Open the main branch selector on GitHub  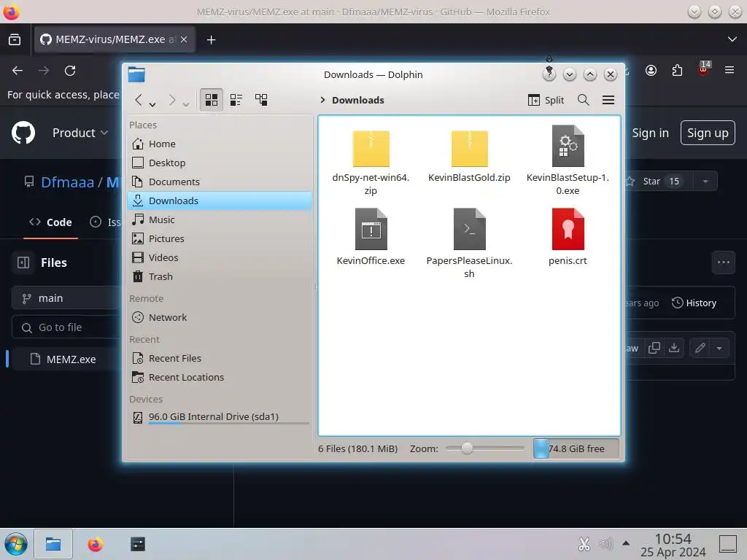[x=66, y=298]
